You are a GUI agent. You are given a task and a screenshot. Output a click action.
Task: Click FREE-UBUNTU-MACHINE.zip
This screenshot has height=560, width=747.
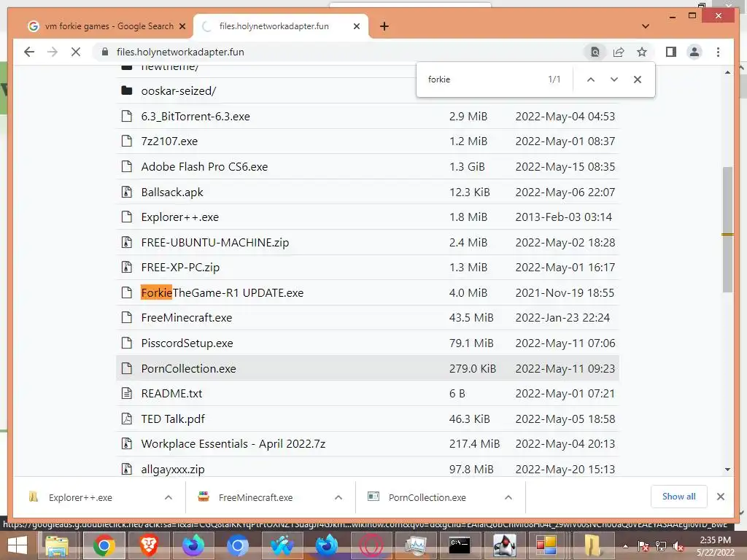(215, 242)
